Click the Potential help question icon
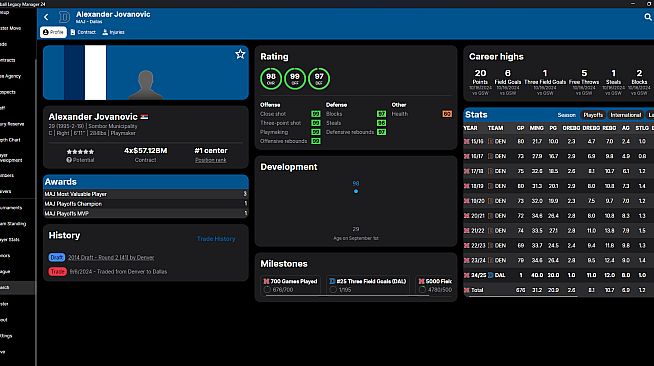Viewport: 654px width, 366px height. pos(69,160)
